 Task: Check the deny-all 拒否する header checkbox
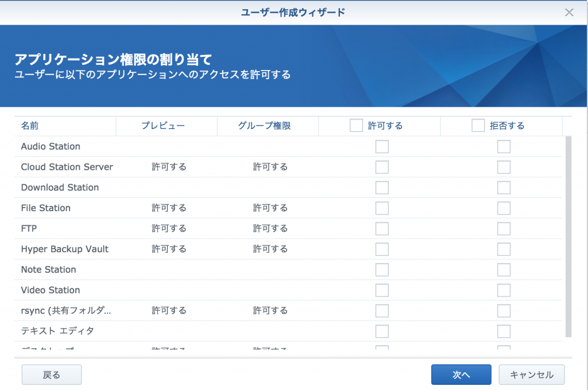(x=478, y=126)
